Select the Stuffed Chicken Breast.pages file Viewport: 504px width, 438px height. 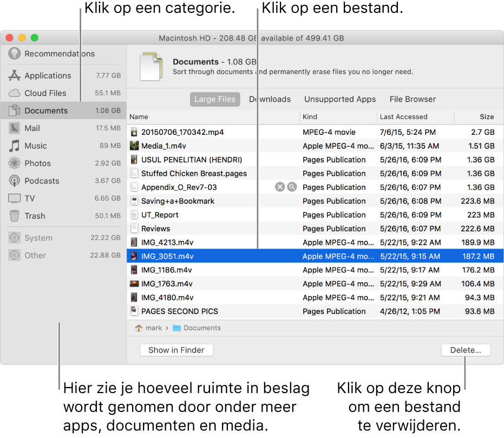[x=194, y=173]
